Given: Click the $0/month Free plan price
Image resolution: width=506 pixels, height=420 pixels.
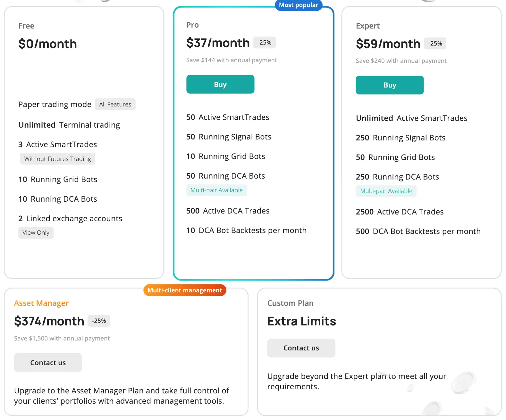Looking at the screenshot, I should (x=47, y=44).
